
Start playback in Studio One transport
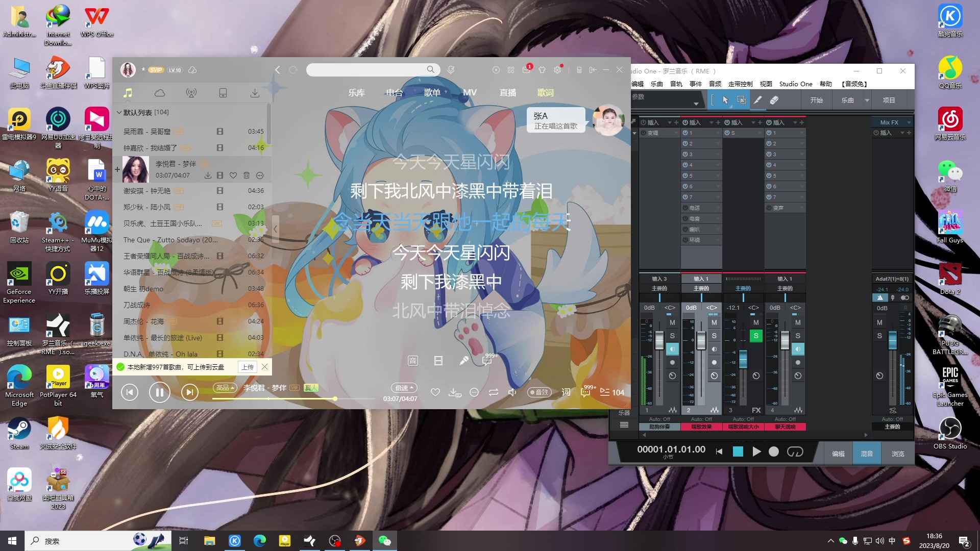[x=756, y=452]
